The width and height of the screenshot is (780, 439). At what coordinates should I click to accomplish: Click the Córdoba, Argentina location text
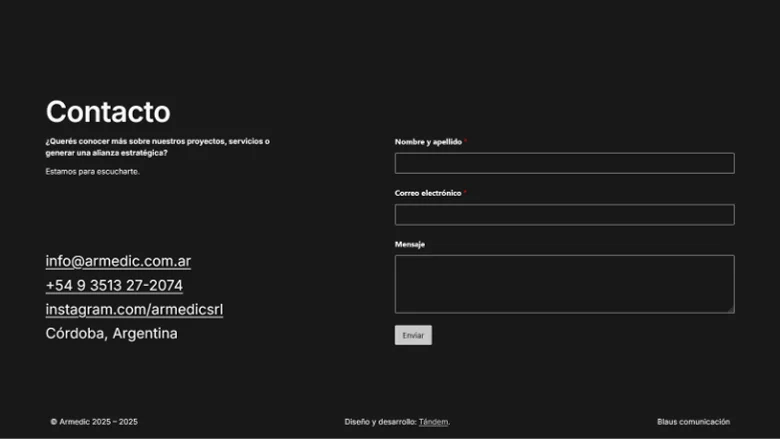tap(111, 333)
